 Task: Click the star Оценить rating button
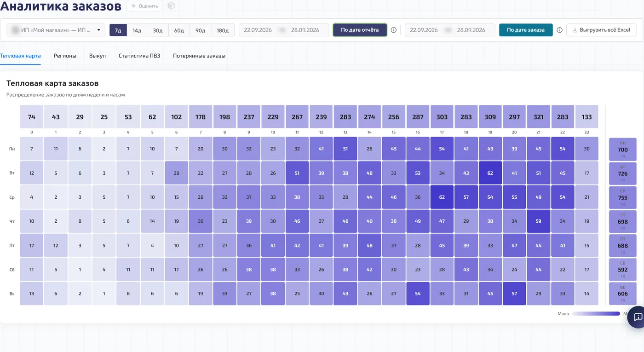coord(145,6)
